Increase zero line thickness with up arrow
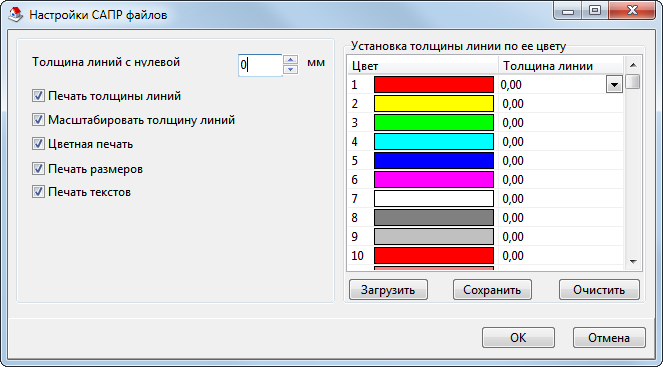This screenshot has width=663, height=367. pyautogui.click(x=290, y=60)
